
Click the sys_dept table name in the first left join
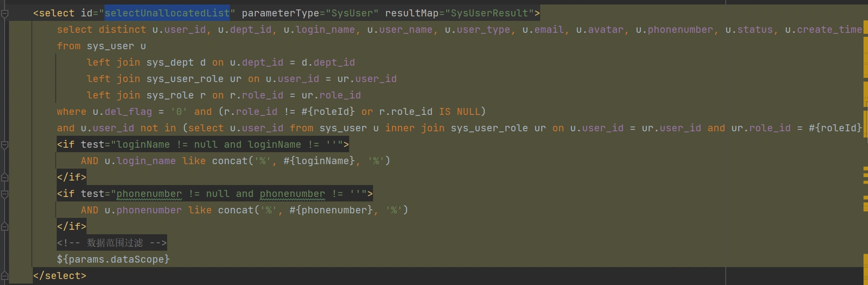point(170,63)
